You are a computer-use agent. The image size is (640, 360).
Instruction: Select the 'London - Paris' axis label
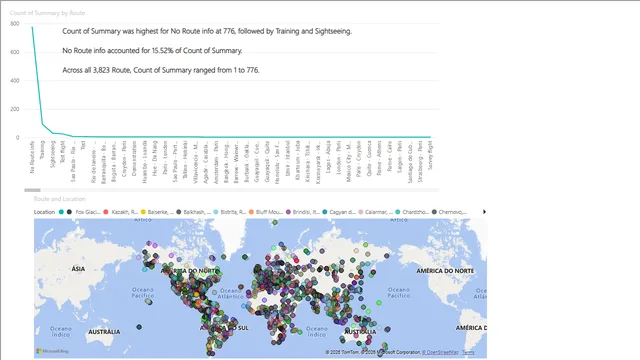click(x=338, y=158)
